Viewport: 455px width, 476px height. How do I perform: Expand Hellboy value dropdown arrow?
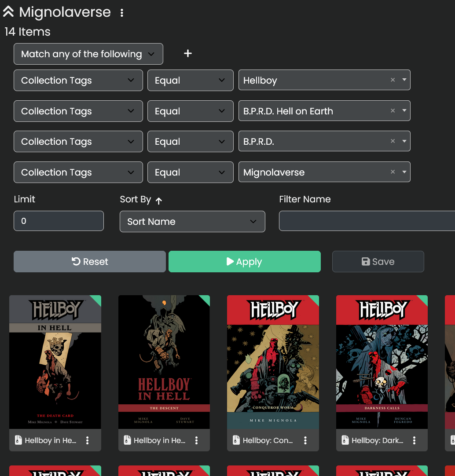404,80
